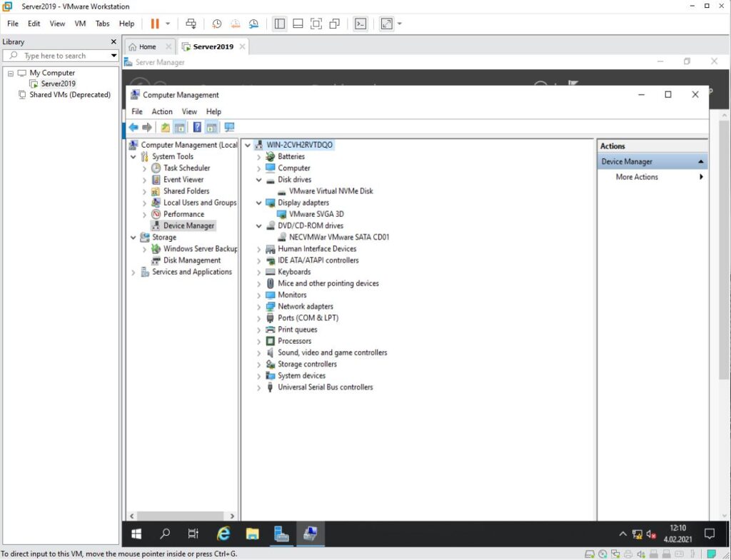Switch to Unity mode
Screen dimensions: 731x560
click(334, 24)
